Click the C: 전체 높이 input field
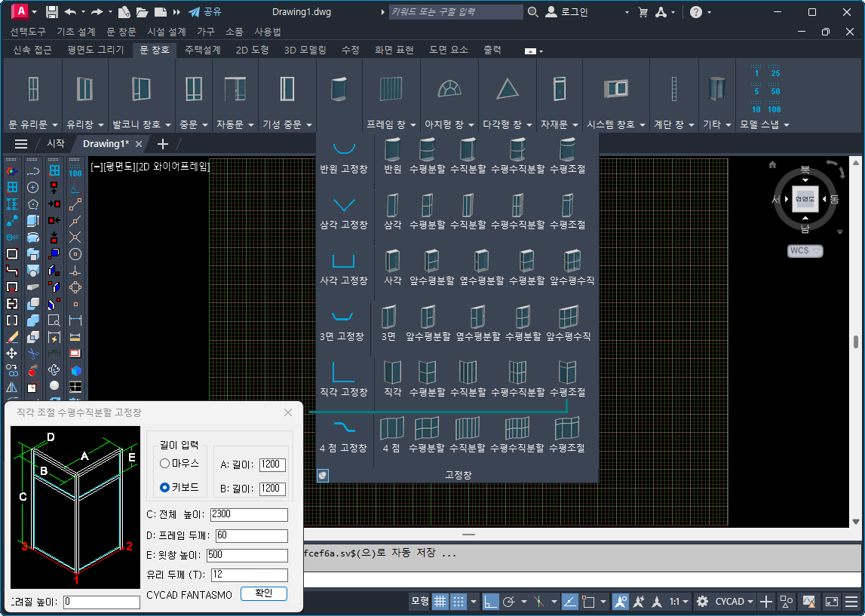Screen dimensions: 865x616 [249, 514]
